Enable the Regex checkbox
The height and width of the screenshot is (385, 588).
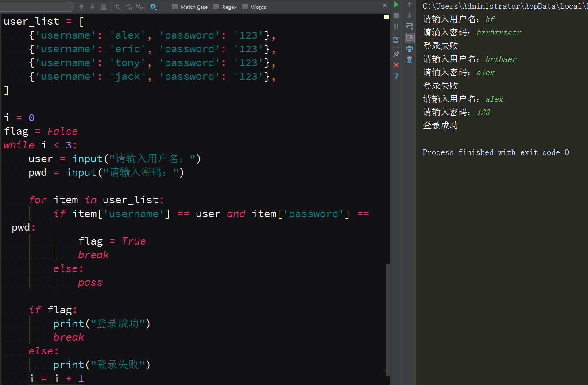tap(216, 7)
